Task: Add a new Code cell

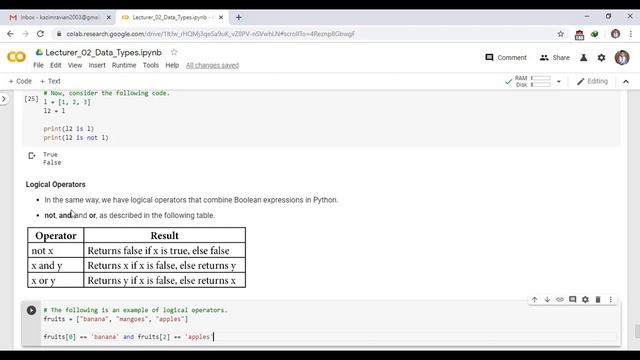Action: tap(20, 81)
